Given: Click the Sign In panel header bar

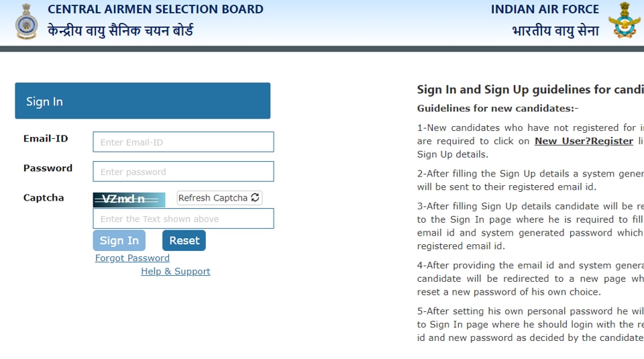Looking at the screenshot, I should click(142, 101).
